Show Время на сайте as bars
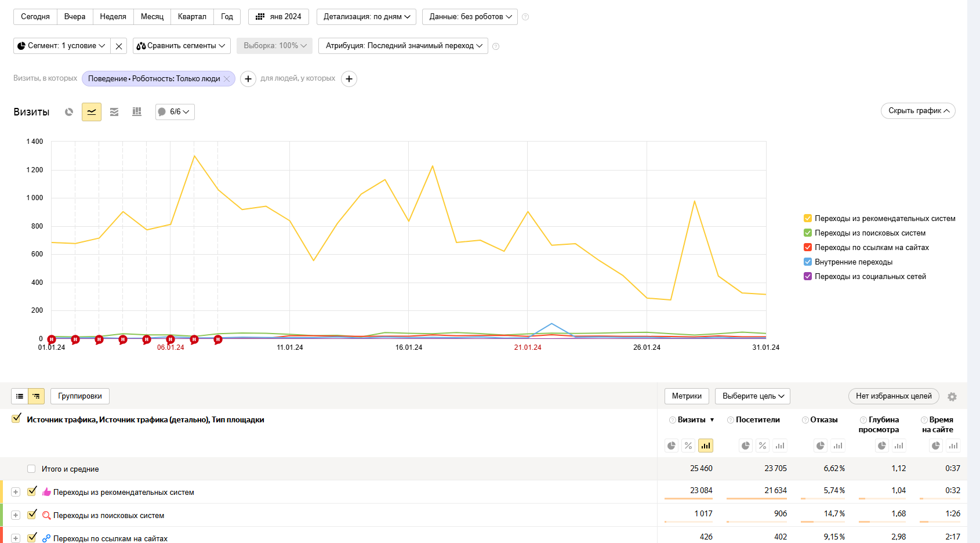Image resolution: width=980 pixels, height=543 pixels. coord(953,446)
